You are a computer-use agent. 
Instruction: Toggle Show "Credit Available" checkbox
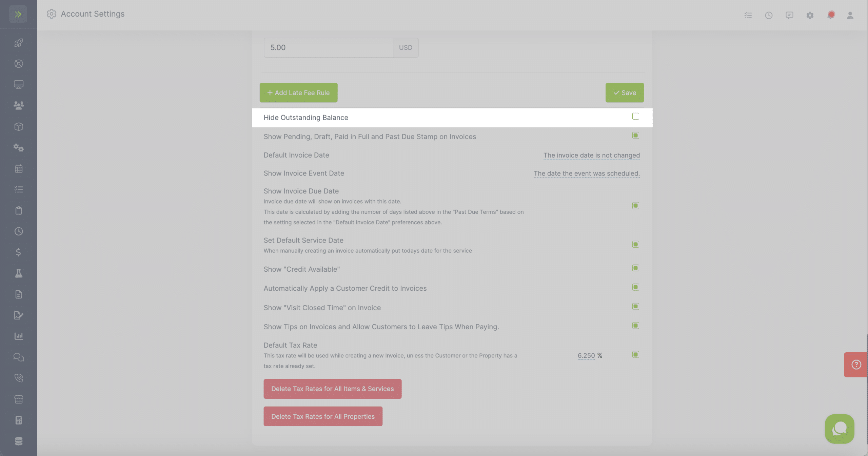636,268
